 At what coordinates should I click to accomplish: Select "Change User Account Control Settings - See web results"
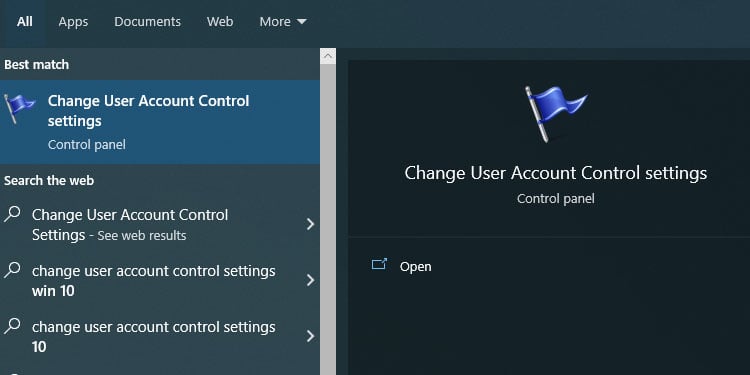click(x=160, y=224)
